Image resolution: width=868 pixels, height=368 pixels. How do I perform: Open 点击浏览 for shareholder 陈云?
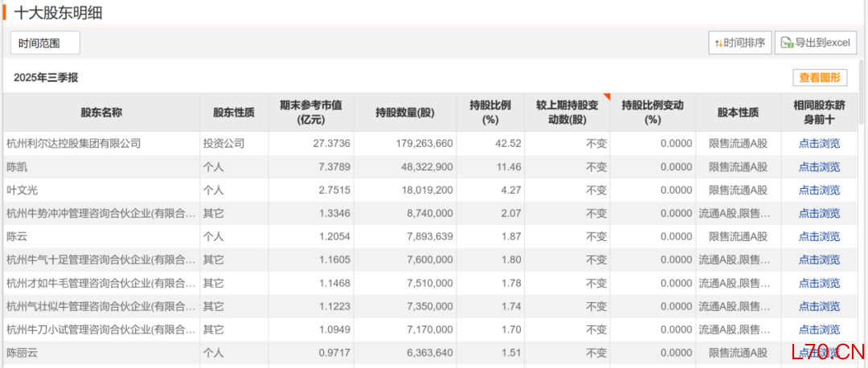click(x=819, y=237)
